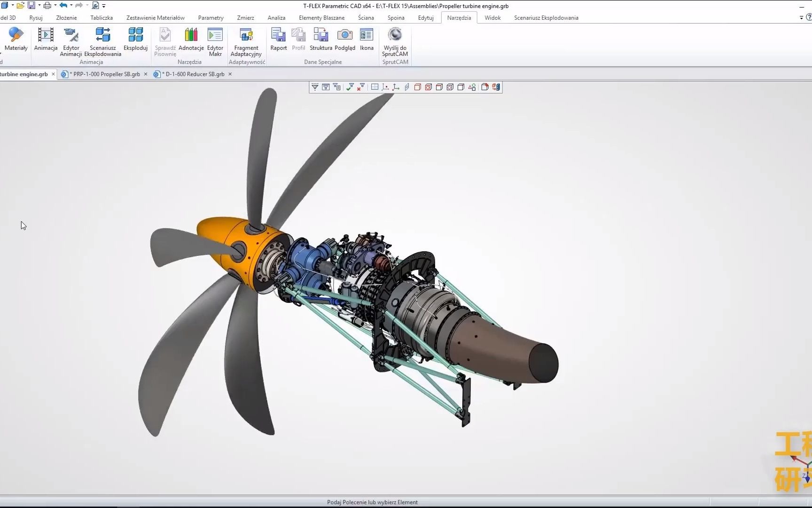
Task: Open the Ikona icon tool
Action: coord(367,39)
